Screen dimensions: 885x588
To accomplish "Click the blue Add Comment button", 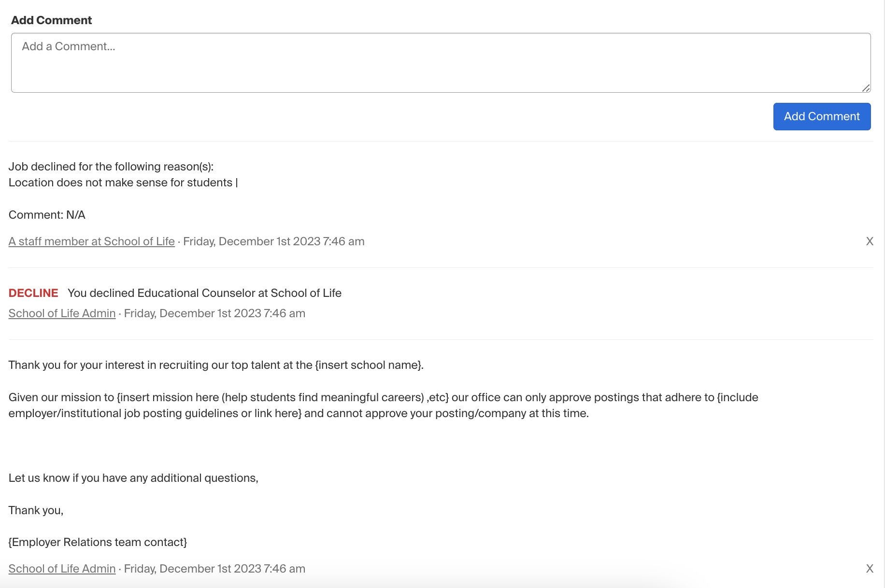I will tap(821, 116).
